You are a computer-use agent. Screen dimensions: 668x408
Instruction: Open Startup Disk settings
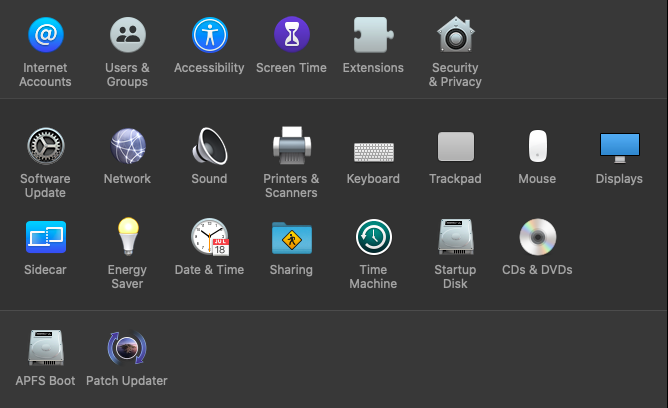coord(455,237)
